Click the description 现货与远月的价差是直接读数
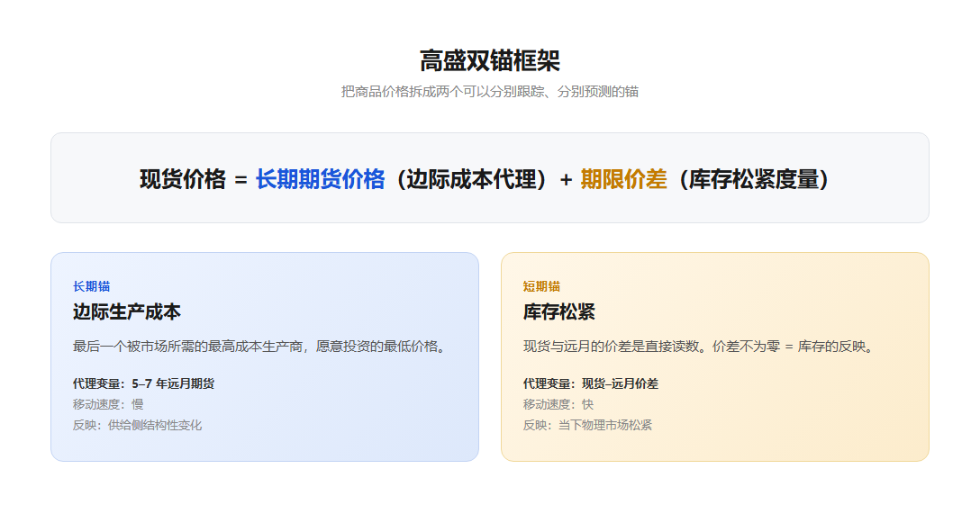Image resolution: width=980 pixels, height=505 pixels. 700,347
